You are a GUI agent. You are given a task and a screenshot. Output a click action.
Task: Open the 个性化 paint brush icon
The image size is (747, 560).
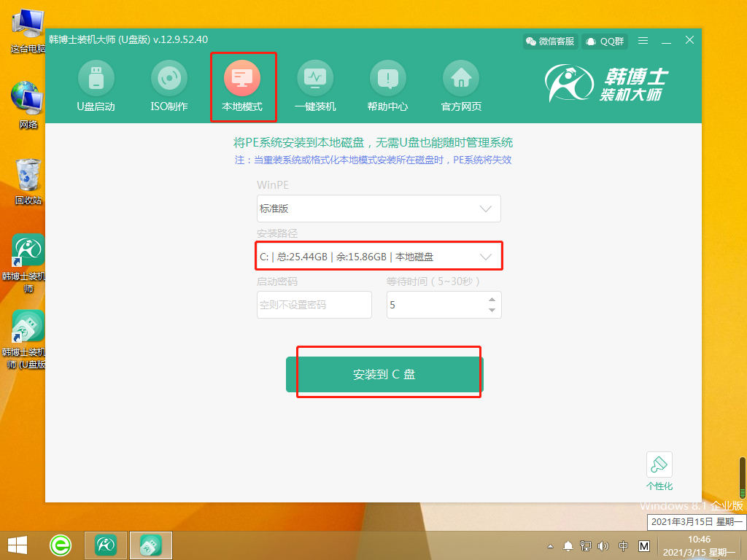tap(659, 465)
